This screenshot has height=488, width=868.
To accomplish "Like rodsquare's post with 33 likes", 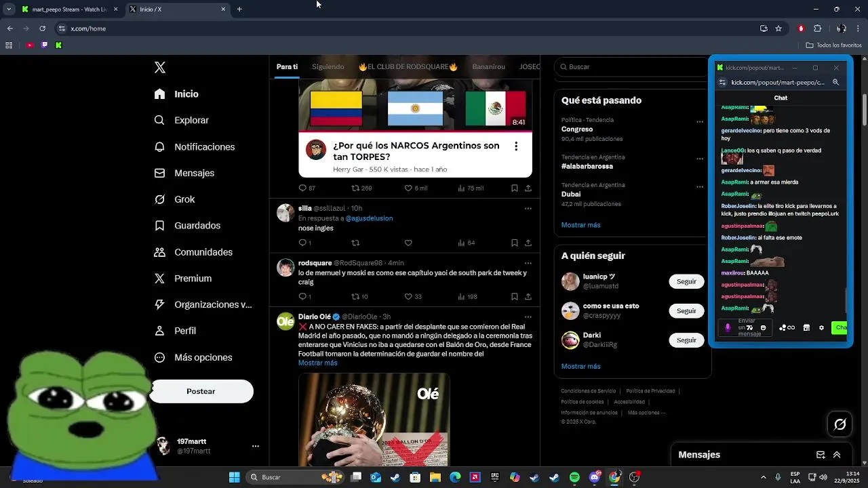I will (408, 296).
